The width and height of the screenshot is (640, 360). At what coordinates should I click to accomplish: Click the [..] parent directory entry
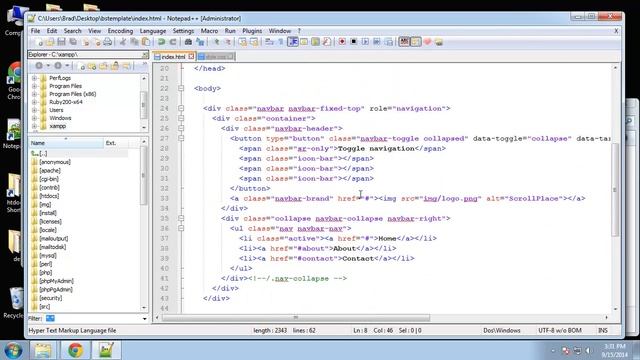43,153
